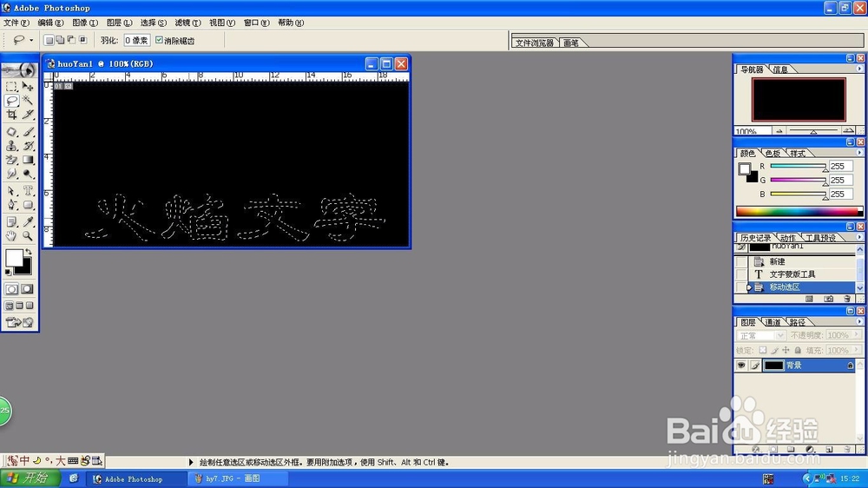The image size is (868, 488).
Task: Select the Pen tool
Action: (x=11, y=204)
